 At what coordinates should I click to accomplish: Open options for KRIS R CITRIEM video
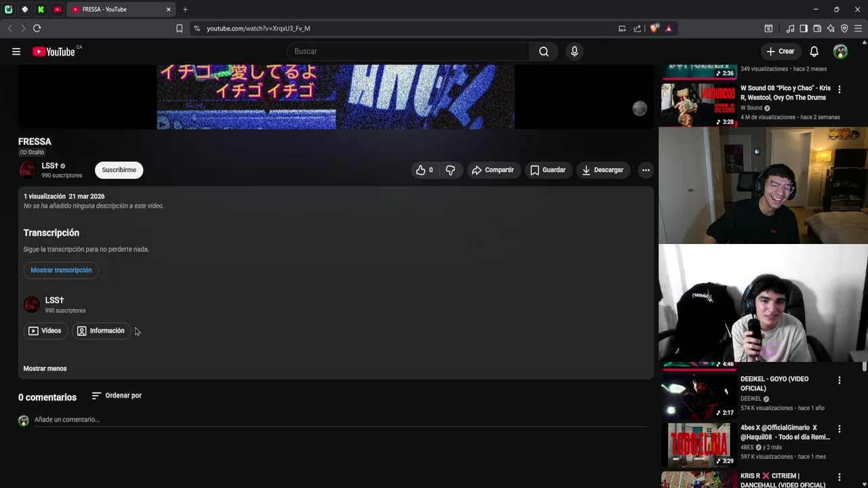pos(840,477)
